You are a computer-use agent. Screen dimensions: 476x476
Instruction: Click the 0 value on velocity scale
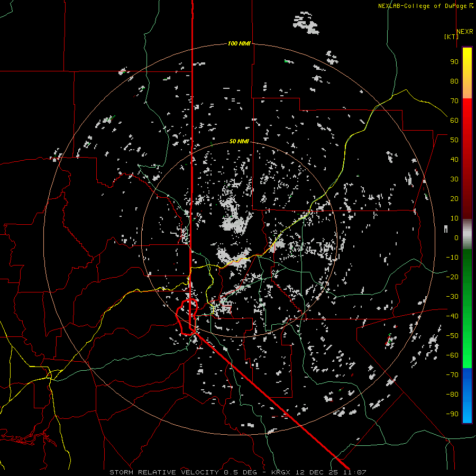(456, 238)
